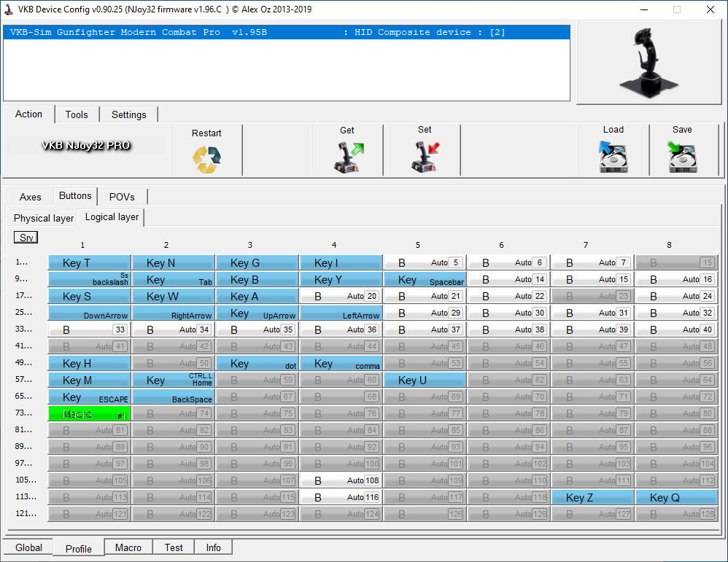
Task: Click the Get joystick icon
Action: pyautogui.click(x=349, y=157)
